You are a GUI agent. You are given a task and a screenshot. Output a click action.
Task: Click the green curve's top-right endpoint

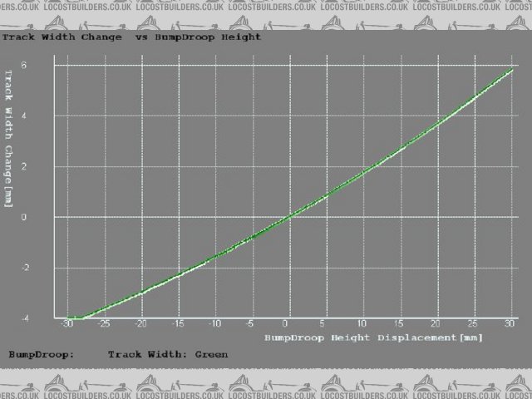click(511, 70)
